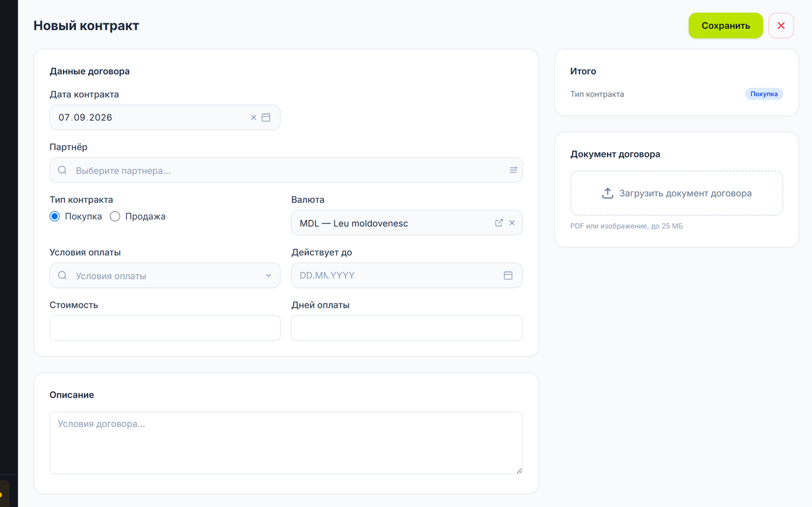Click the 'Стоимость' input field
Image resolution: width=812 pixels, height=507 pixels.
point(165,328)
